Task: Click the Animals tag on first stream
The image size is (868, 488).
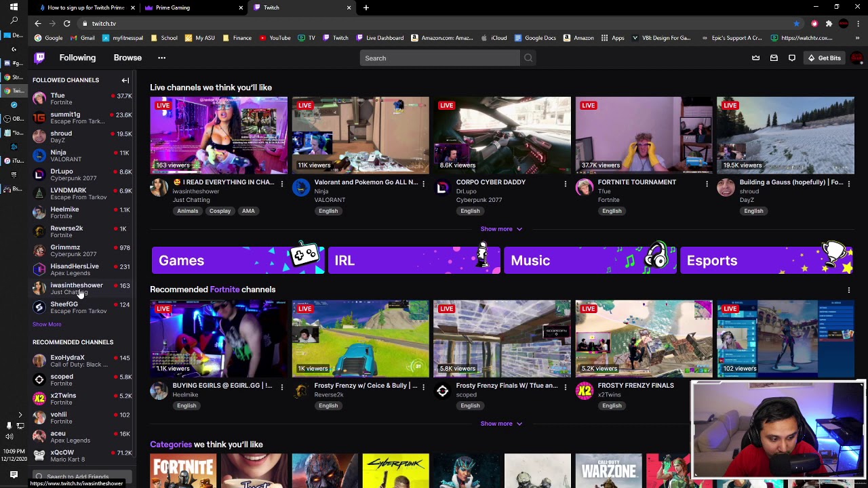Action: tap(188, 211)
